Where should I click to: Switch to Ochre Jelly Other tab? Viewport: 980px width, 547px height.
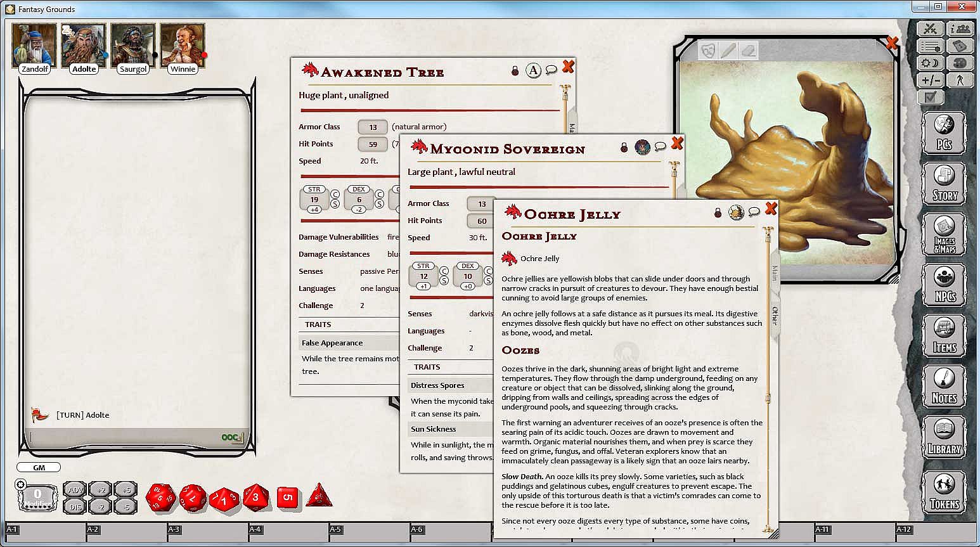[x=775, y=316]
